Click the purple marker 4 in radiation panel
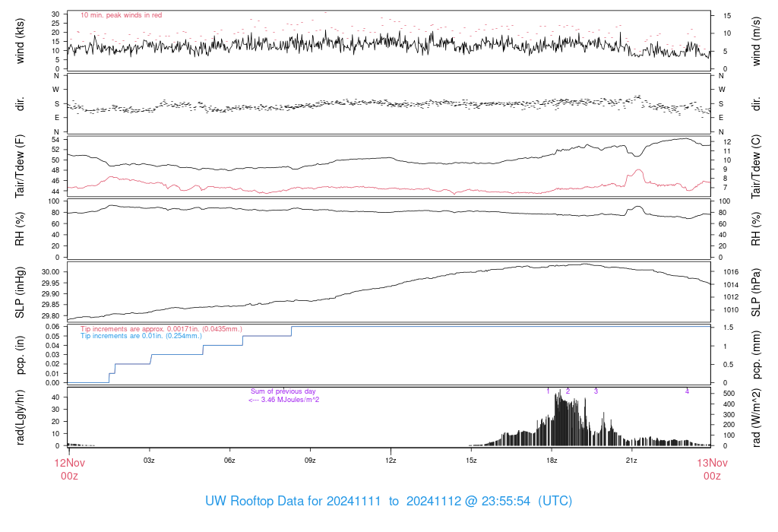Image resolution: width=778 pixels, height=532 pixels. [x=687, y=391]
